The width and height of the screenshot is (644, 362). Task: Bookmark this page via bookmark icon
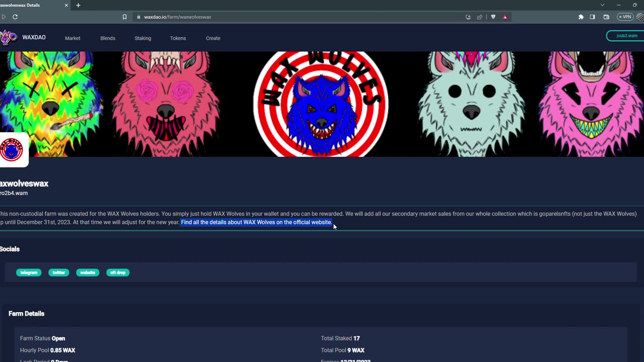(125, 17)
